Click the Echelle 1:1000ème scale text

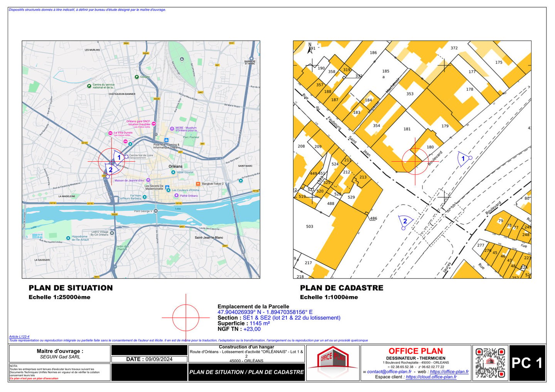pos(329,297)
